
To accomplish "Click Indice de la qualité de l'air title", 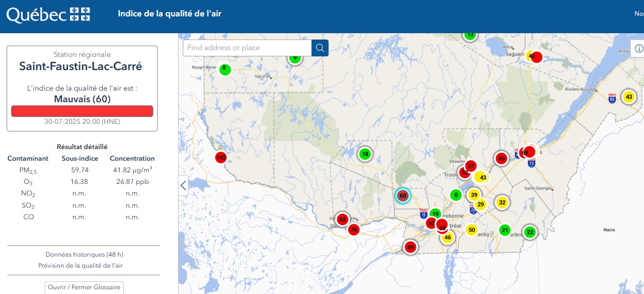I will tap(170, 14).
